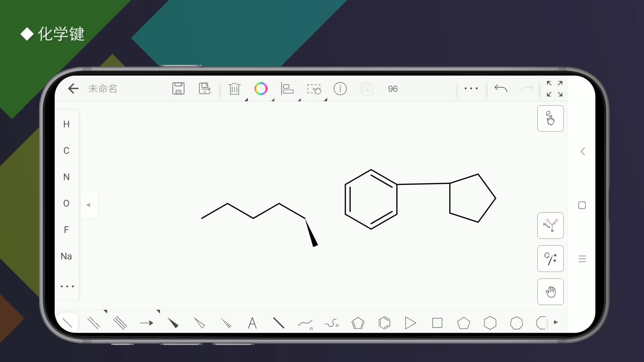
Task: Open the rainbow color picker ring
Action: click(261, 89)
